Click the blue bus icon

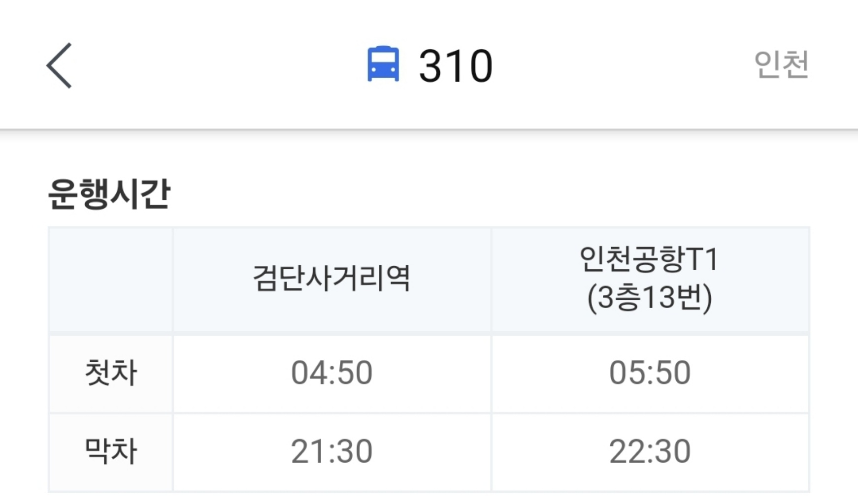pos(383,64)
